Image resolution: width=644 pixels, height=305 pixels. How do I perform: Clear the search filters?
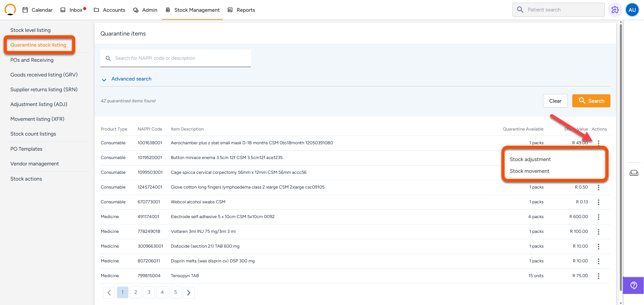tap(555, 101)
